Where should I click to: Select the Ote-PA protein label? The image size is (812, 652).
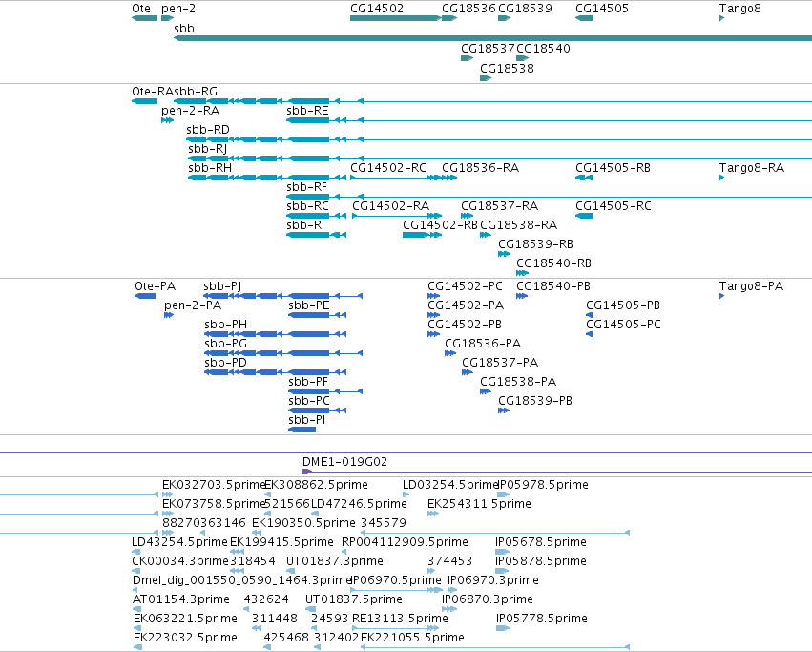(155, 286)
